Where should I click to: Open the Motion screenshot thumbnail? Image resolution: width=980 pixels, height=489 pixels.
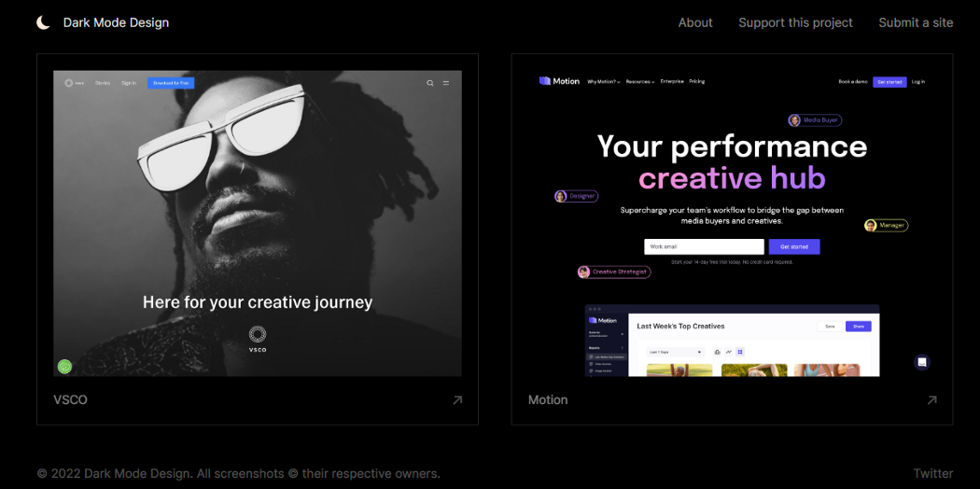[x=733, y=223]
